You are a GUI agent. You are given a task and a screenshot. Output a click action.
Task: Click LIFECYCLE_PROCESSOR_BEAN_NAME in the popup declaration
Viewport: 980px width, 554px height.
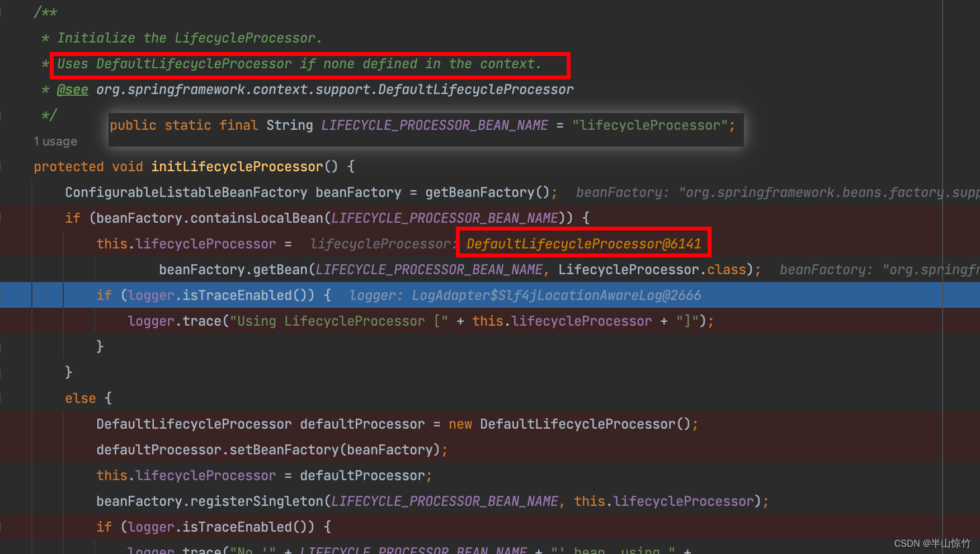tap(435, 125)
